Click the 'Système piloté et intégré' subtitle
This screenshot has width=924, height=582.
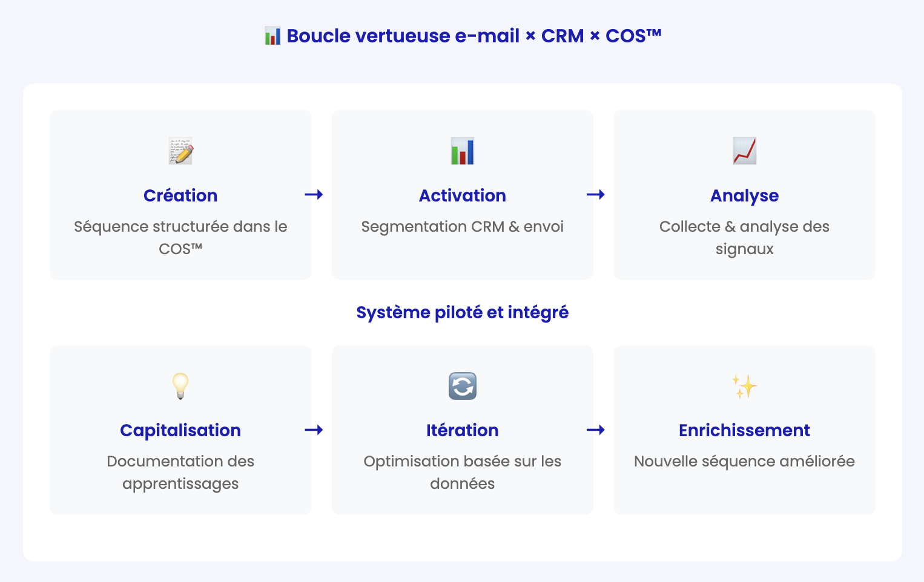pos(463,312)
